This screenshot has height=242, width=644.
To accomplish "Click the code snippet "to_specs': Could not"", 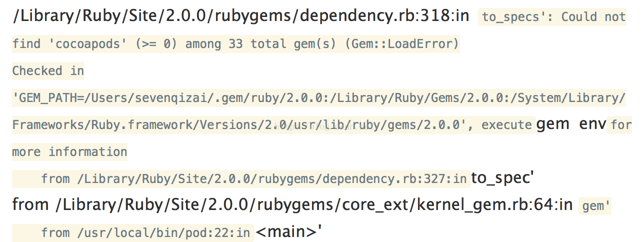I will point(553,17).
